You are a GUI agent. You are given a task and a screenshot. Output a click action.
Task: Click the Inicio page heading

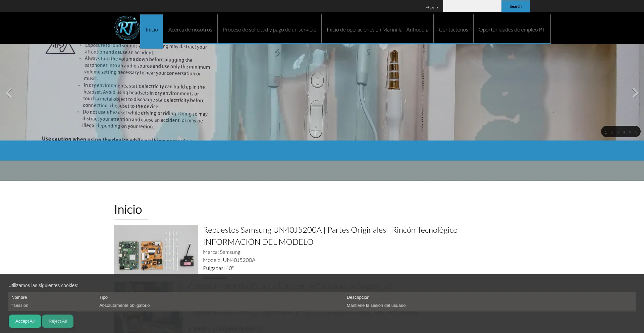[128, 210]
